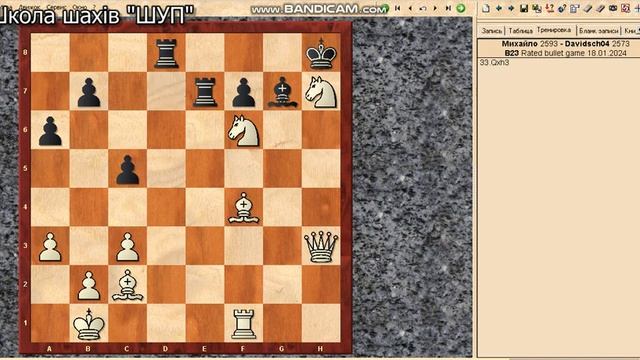Screen dimensions: 640x360
Task: Click the players header Михайло - Davidsch04
Action: tap(565, 44)
